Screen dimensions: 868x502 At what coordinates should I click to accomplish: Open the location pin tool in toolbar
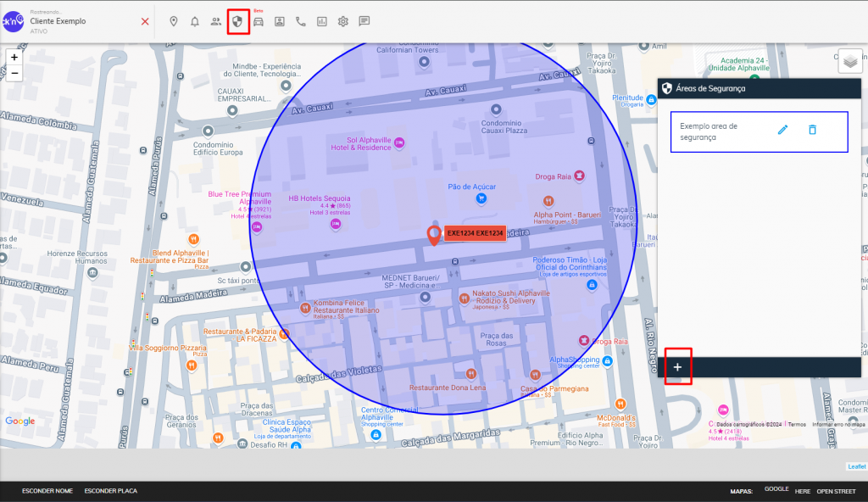(173, 21)
